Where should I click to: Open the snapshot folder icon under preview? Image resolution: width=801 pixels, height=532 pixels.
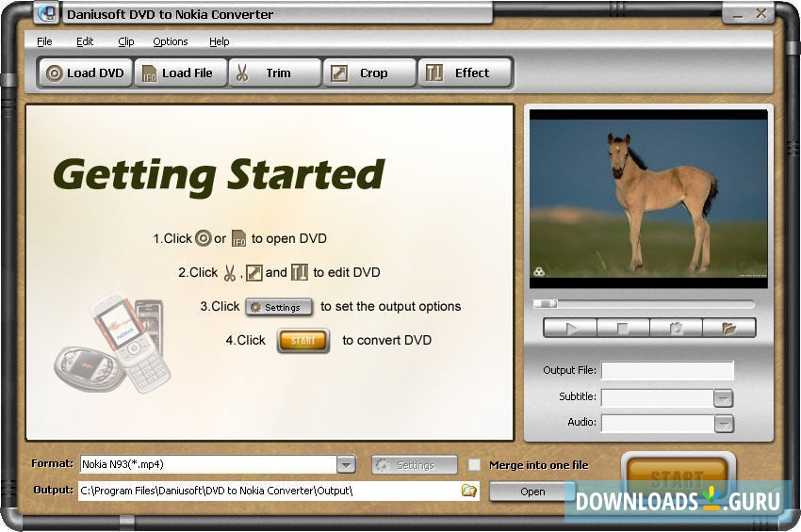point(729,328)
